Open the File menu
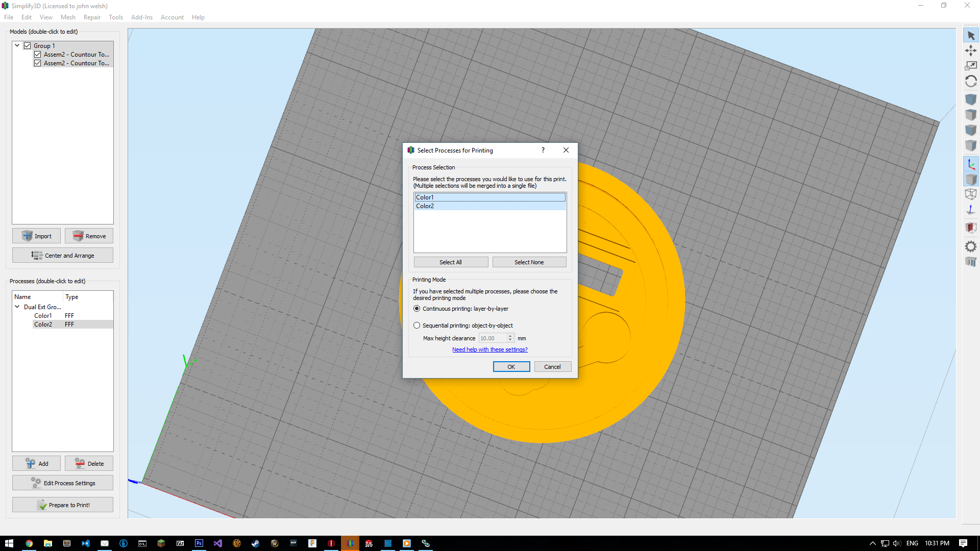The image size is (980, 551). [x=9, y=17]
